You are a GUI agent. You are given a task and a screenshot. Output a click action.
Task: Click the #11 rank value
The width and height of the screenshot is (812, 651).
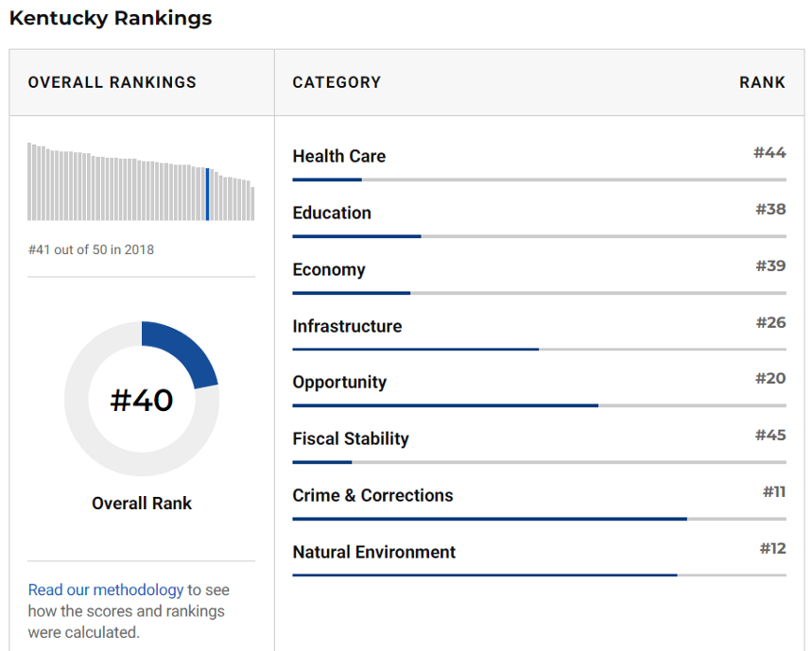[774, 491]
